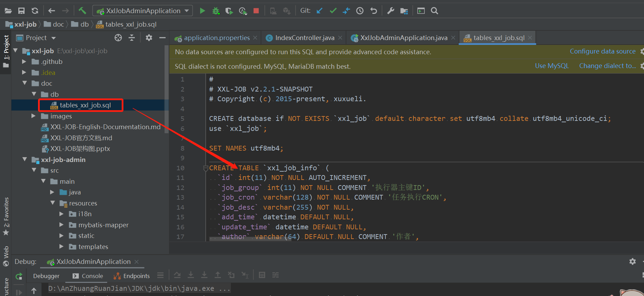
Task: Toggle the Web tool window stripe button
Action: [6, 256]
